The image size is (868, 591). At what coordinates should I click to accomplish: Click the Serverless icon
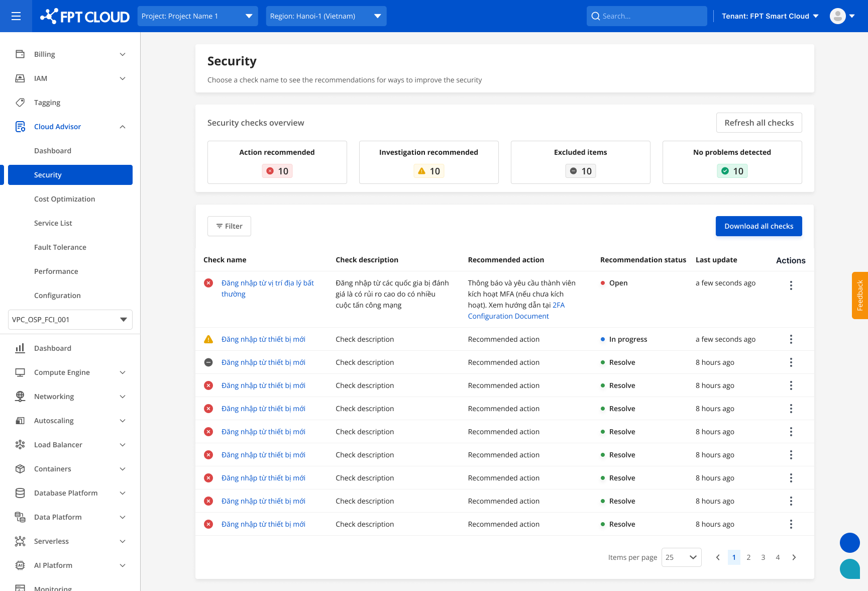pyautogui.click(x=20, y=541)
